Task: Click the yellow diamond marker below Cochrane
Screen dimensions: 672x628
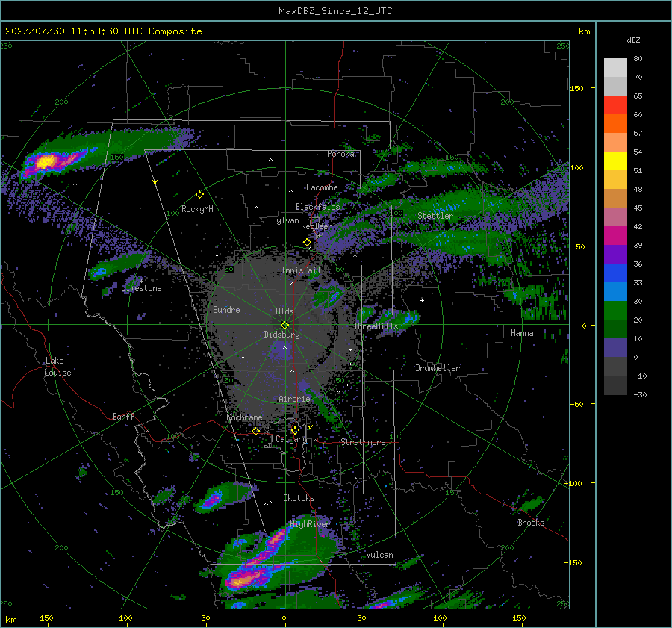Action: (255, 431)
